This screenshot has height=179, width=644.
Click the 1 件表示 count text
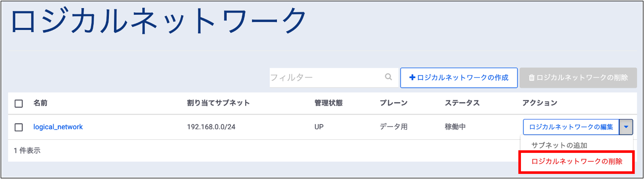point(27,150)
